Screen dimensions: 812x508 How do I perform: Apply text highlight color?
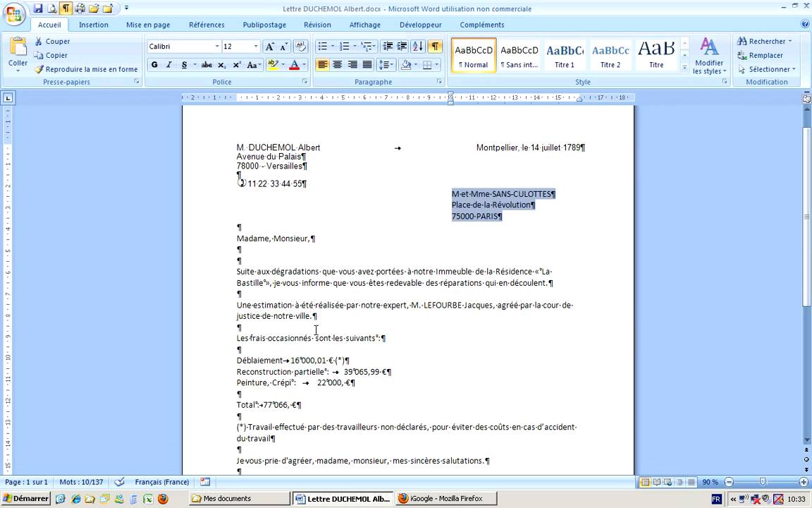(273, 65)
